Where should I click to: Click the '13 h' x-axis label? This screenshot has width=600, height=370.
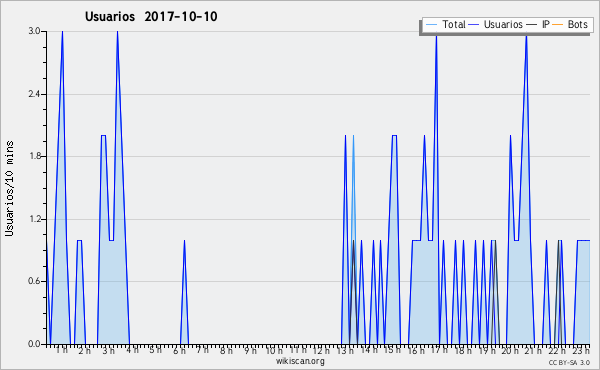[345, 350]
